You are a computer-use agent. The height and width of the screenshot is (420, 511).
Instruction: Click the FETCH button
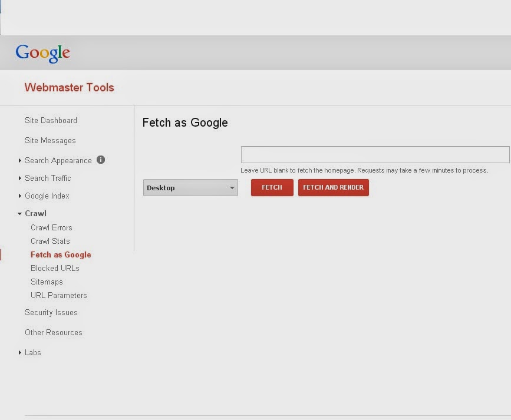click(x=272, y=187)
